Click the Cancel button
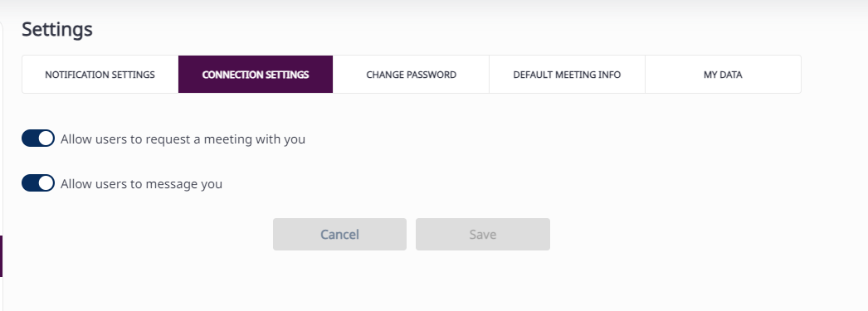 340,234
